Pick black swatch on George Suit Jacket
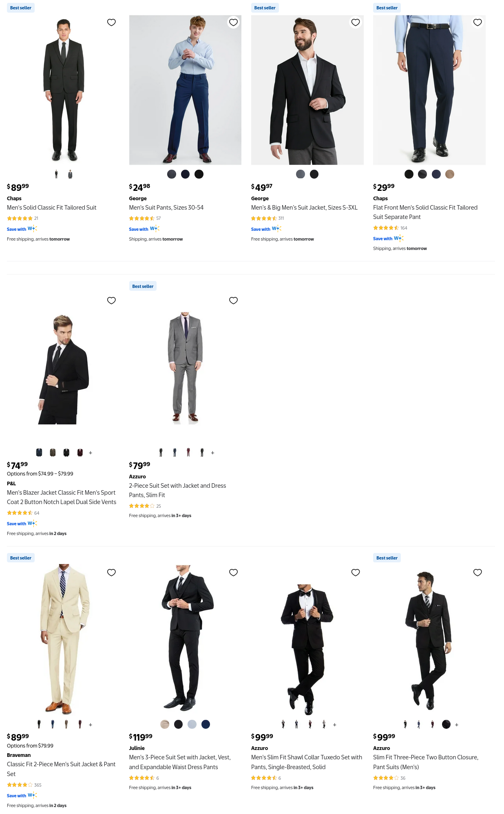This screenshot has height=814, width=504. click(314, 174)
